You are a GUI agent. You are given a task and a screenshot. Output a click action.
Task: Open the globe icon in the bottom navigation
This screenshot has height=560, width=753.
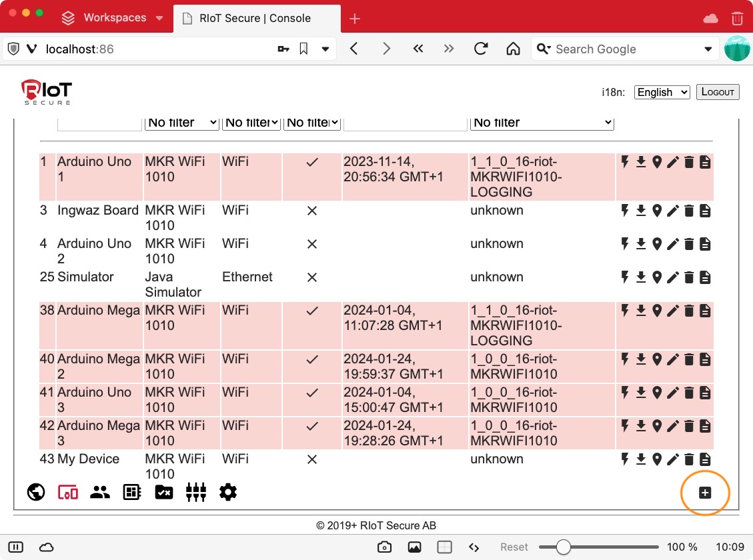(36, 493)
